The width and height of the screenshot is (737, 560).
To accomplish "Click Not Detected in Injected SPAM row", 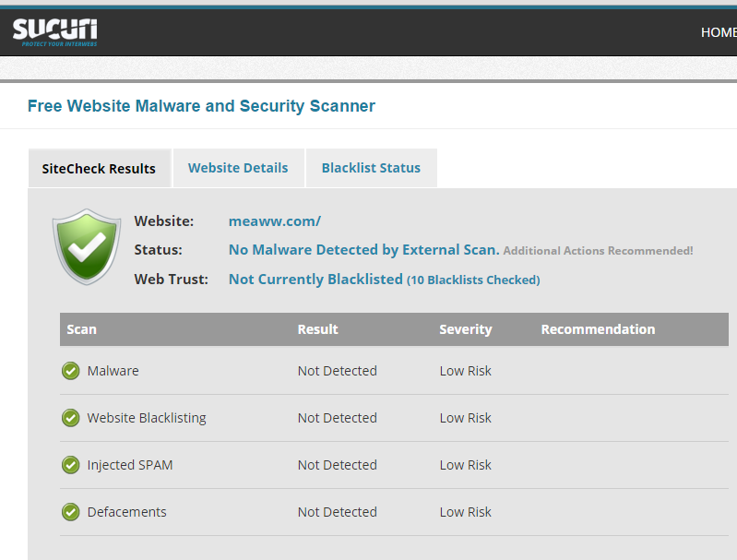I will click(x=338, y=465).
